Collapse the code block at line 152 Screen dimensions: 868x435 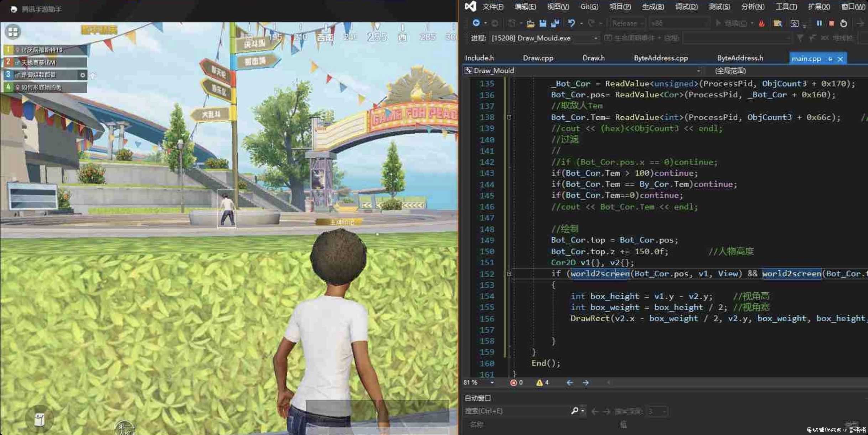coord(509,274)
